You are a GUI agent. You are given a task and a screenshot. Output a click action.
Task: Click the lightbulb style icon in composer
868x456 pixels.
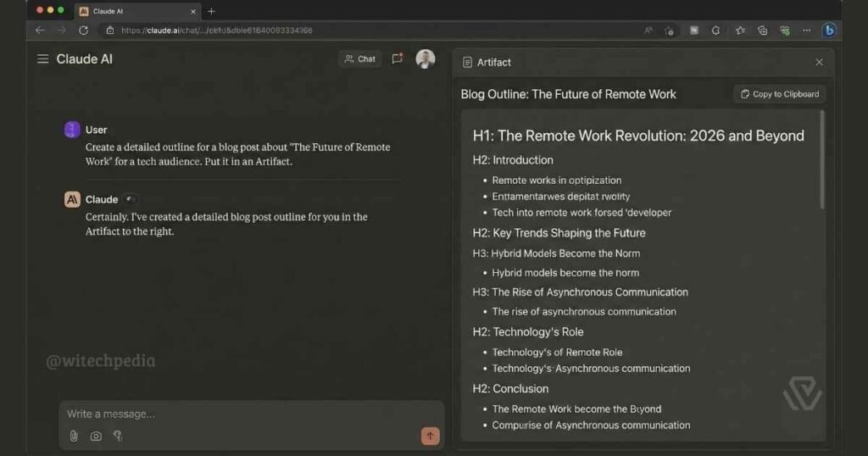click(x=117, y=436)
